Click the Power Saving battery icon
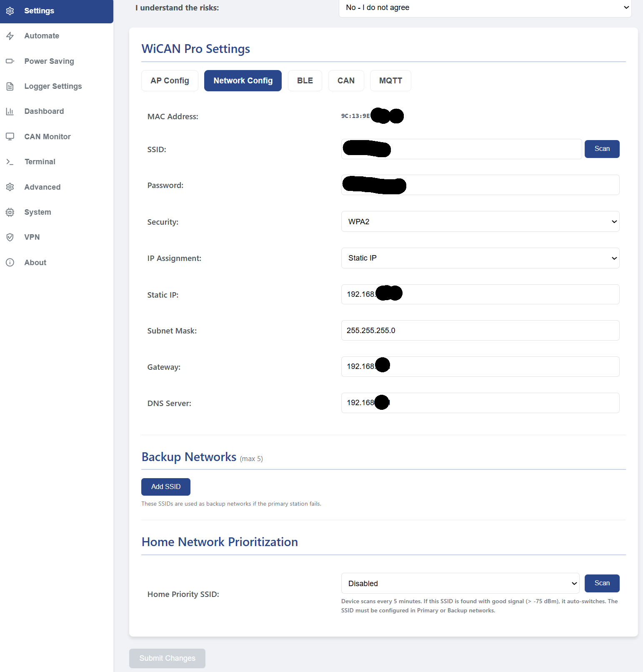The height and width of the screenshot is (672, 643). click(10, 61)
